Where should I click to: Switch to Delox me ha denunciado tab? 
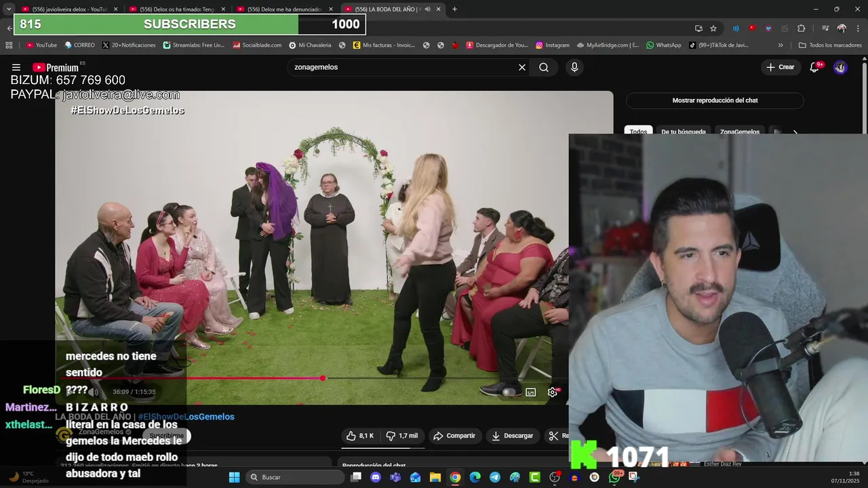pyautogui.click(x=285, y=9)
